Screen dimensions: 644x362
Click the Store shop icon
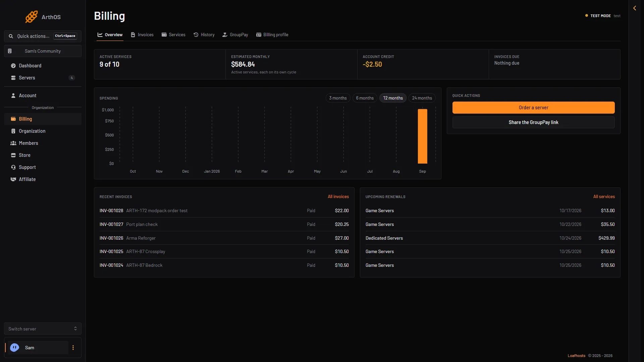pos(13,155)
